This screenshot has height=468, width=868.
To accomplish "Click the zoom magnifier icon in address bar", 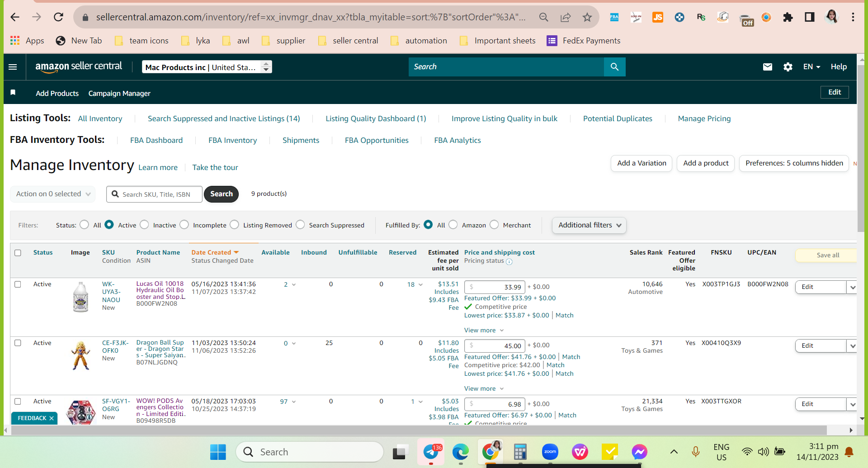I will coord(543,17).
